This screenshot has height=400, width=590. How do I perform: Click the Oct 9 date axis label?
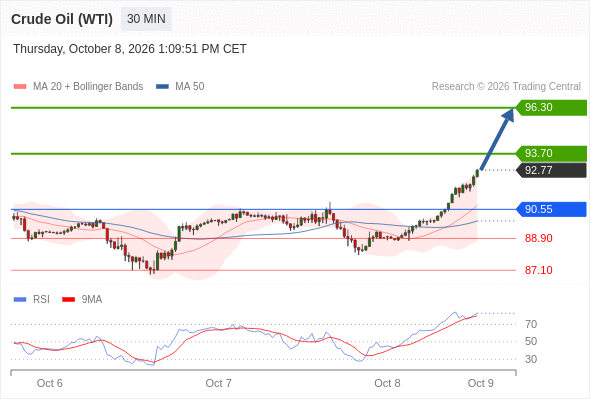tap(481, 383)
